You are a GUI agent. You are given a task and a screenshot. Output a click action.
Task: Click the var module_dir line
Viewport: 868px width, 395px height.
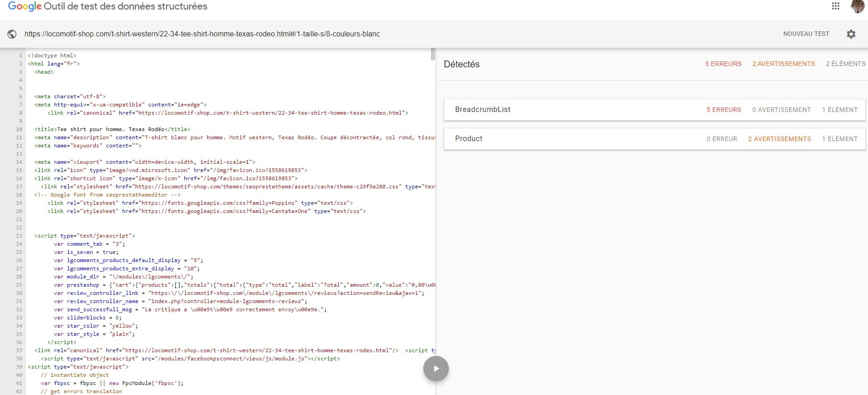(x=124, y=277)
